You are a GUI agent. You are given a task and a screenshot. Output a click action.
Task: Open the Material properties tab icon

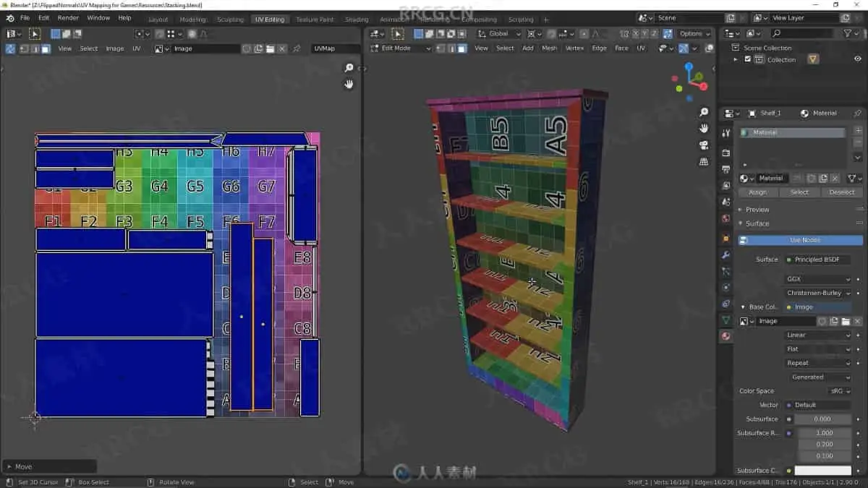[726, 336]
